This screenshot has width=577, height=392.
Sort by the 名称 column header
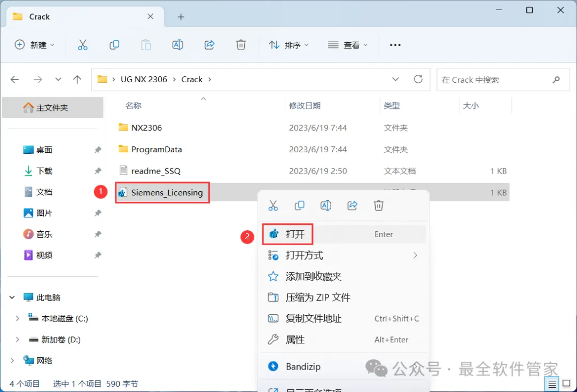tap(133, 106)
